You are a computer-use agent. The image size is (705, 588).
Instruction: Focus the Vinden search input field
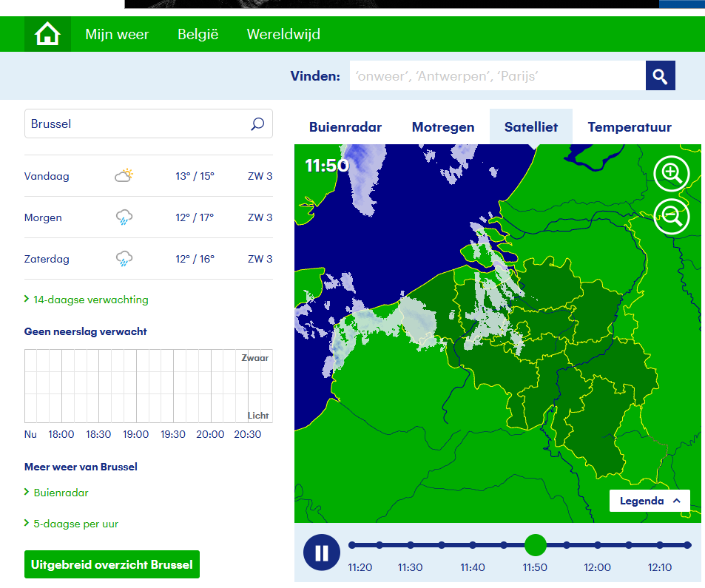pos(497,75)
